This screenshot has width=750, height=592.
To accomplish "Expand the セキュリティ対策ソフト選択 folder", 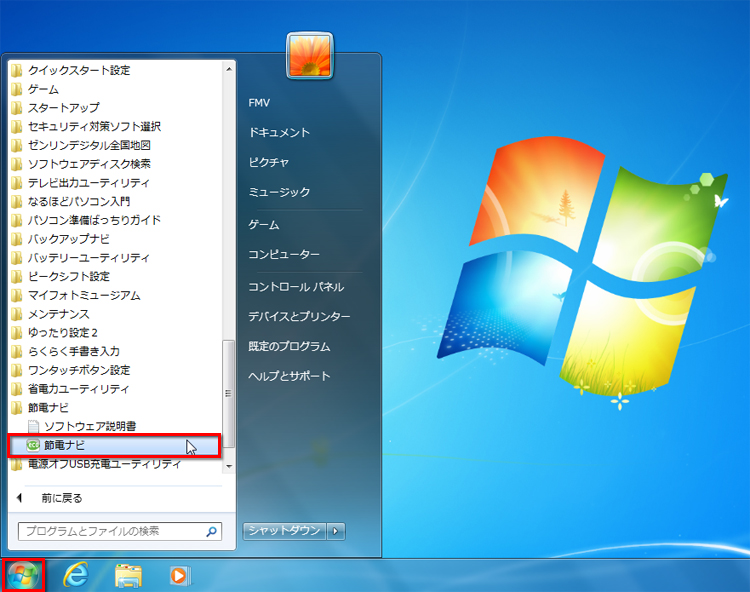I will click(86, 126).
